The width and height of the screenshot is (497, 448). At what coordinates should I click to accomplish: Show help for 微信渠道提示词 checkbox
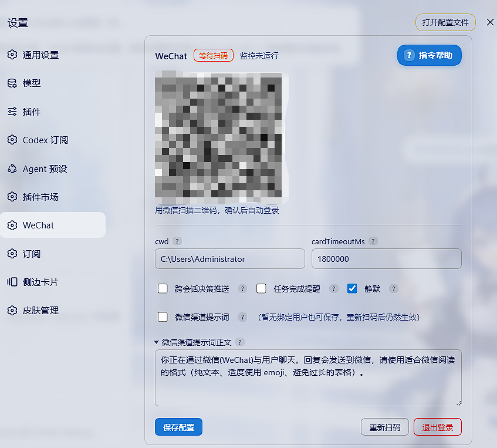[x=242, y=317]
